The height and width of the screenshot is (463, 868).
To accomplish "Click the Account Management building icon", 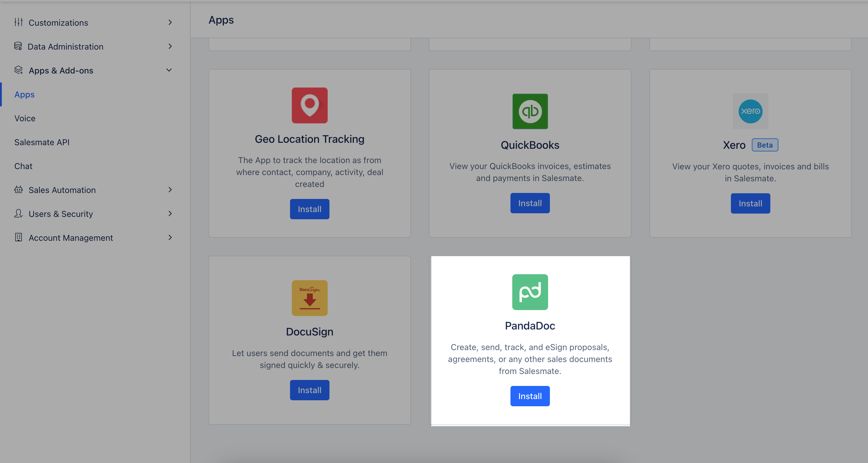I will 18,237.
